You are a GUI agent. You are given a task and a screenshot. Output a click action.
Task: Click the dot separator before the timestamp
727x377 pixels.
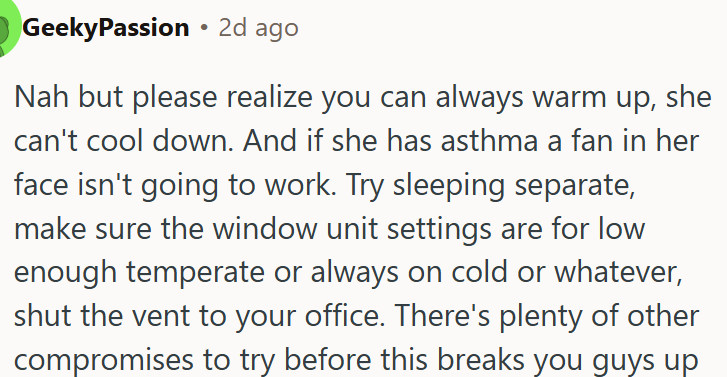pos(204,28)
